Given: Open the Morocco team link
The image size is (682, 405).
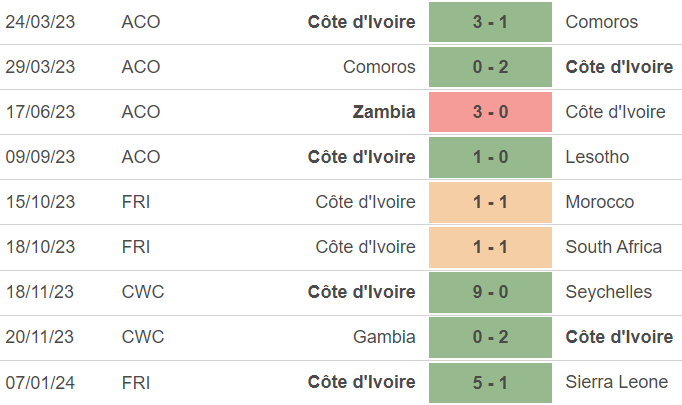Looking at the screenshot, I should (x=599, y=202).
